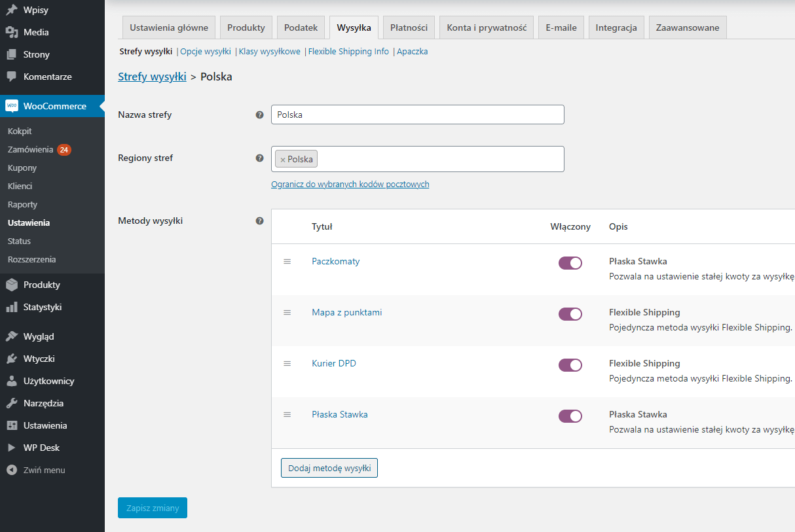The height and width of the screenshot is (532, 795).
Task: Switch to the Płatności settings tab
Action: (x=409, y=27)
